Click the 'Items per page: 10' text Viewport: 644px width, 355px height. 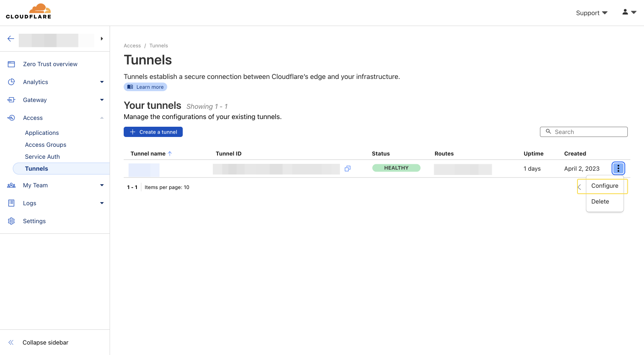(167, 187)
